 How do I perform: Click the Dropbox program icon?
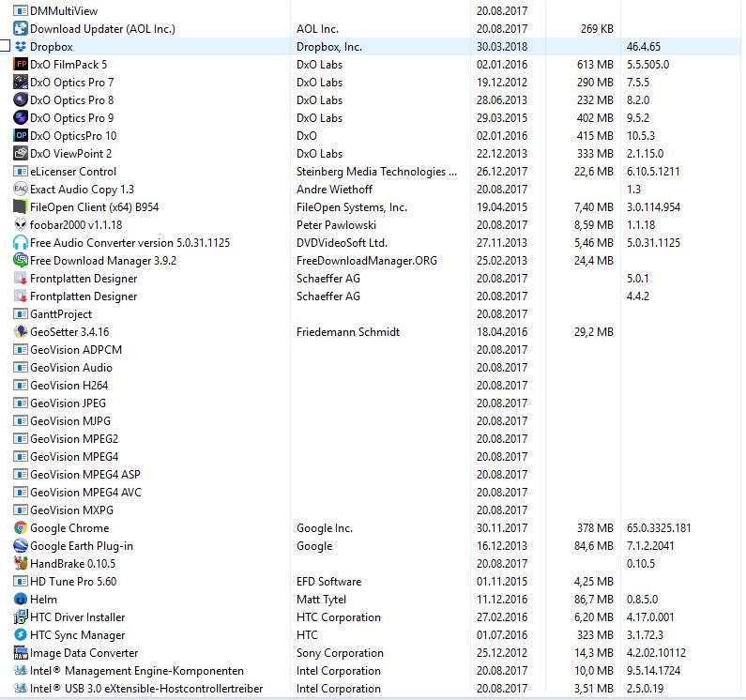21,47
